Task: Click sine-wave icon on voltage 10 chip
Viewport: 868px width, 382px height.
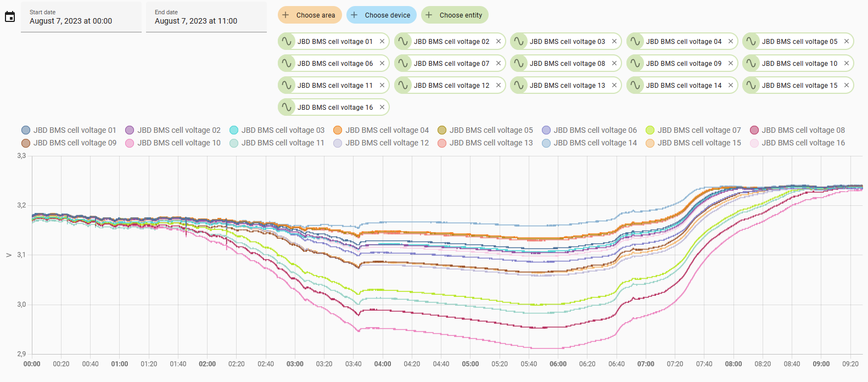Action: [x=751, y=63]
